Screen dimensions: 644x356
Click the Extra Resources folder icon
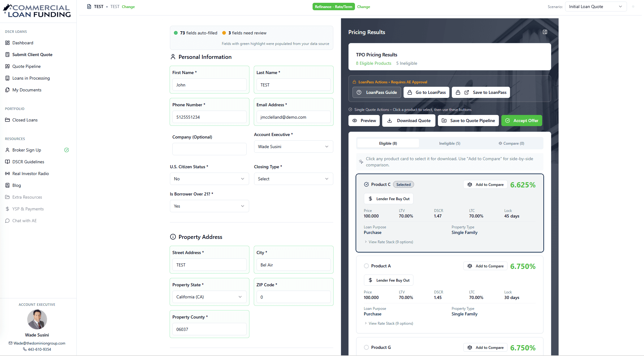point(7,197)
